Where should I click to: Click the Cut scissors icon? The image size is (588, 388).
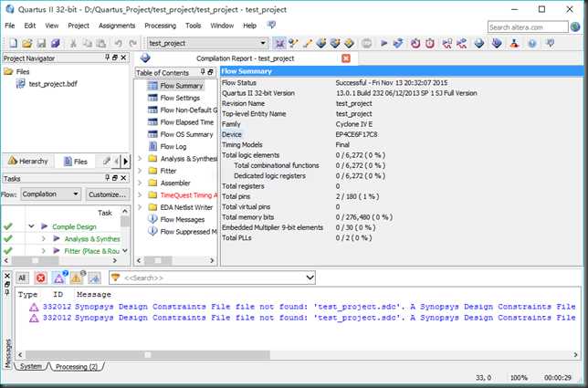pyautogui.click(x=73, y=43)
